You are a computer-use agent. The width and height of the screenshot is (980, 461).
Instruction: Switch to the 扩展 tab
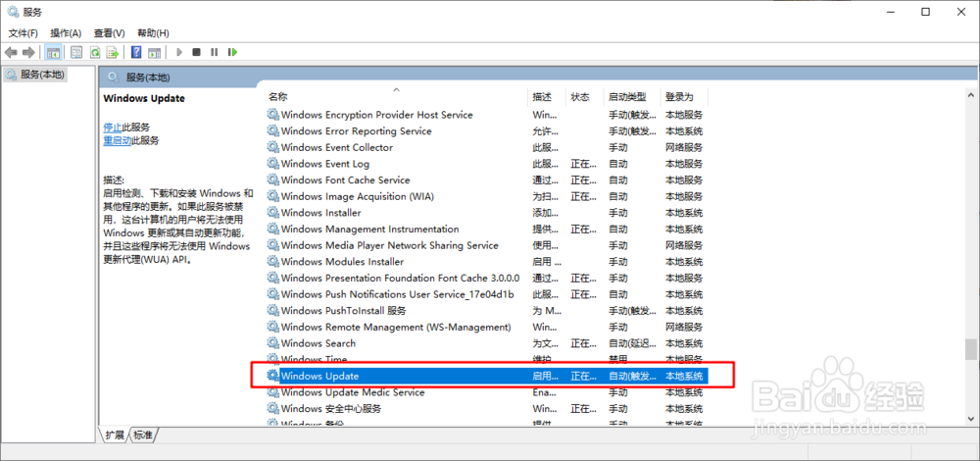[x=115, y=435]
